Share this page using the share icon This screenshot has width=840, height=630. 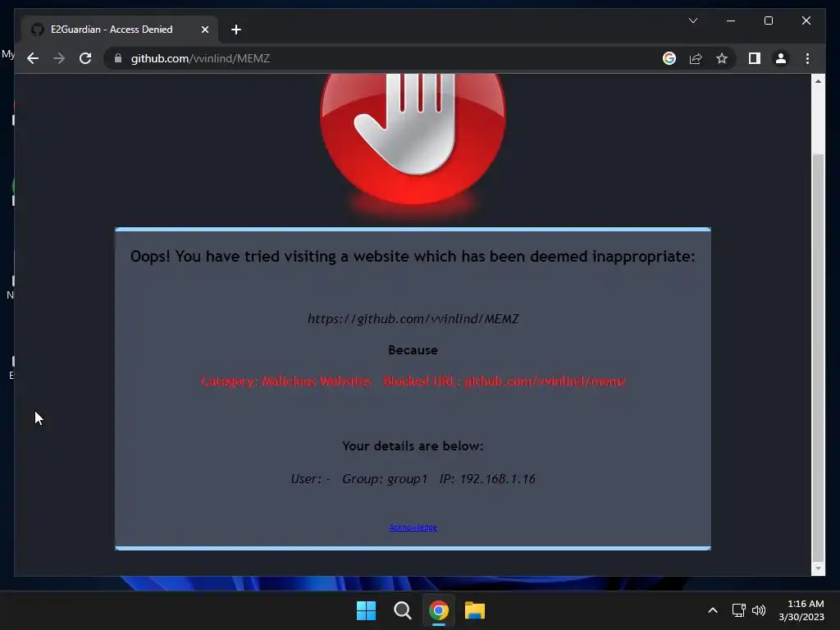tap(696, 58)
